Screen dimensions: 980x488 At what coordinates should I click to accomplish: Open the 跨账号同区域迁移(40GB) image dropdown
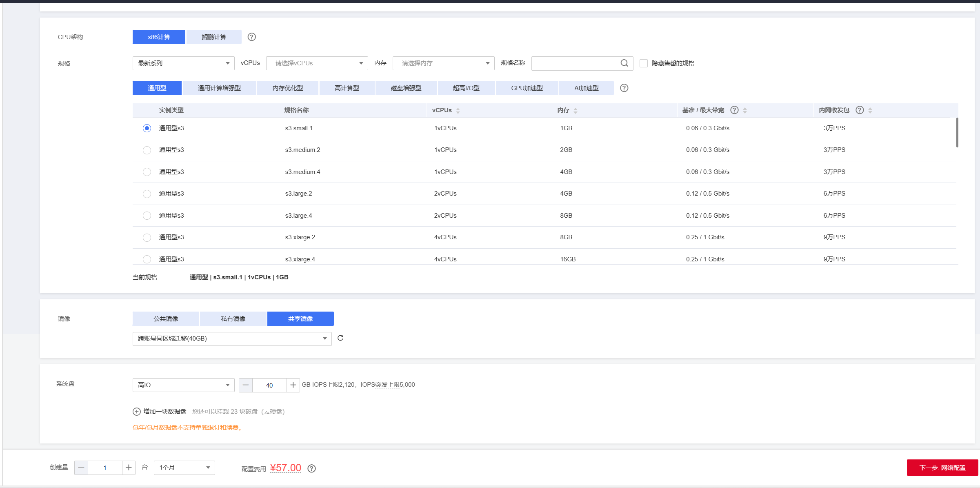point(232,339)
